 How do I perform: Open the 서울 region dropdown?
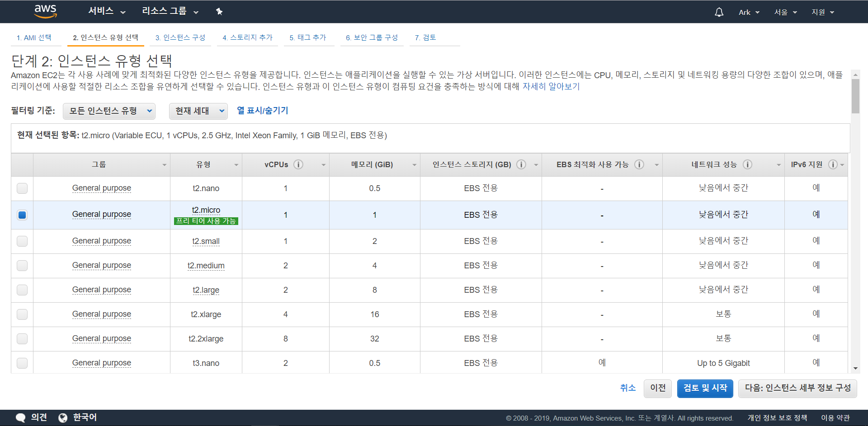coord(785,12)
